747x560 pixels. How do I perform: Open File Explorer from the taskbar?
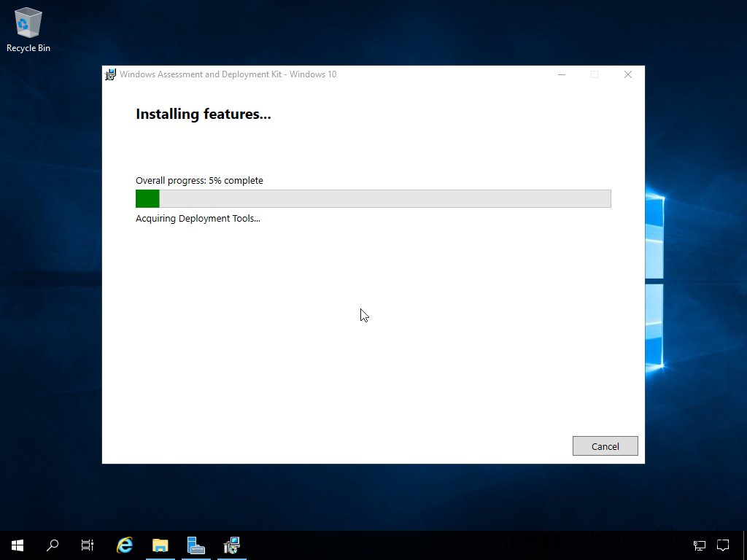160,545
